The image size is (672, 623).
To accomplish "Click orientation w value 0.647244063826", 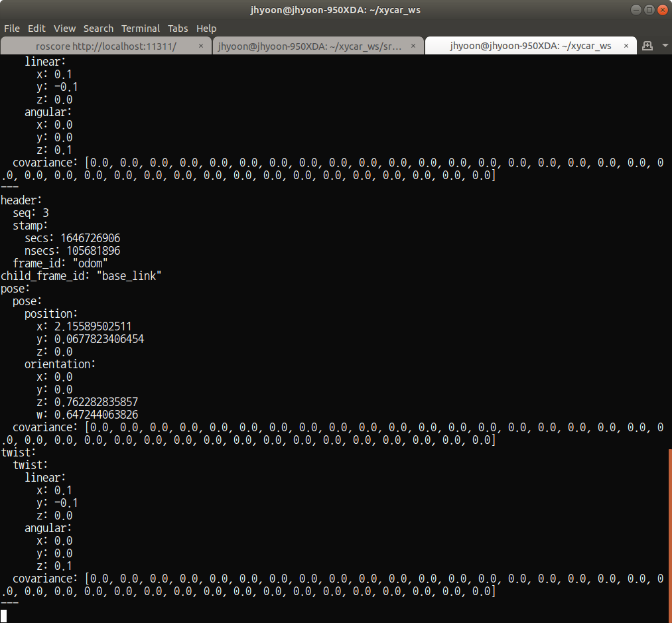I will click(x=96, y=415).
